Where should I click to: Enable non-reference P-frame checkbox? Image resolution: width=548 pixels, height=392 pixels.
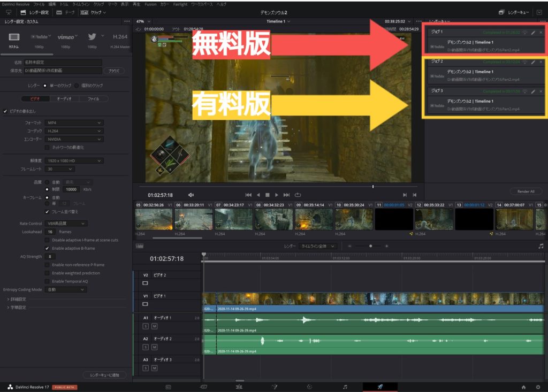point(47,265)
